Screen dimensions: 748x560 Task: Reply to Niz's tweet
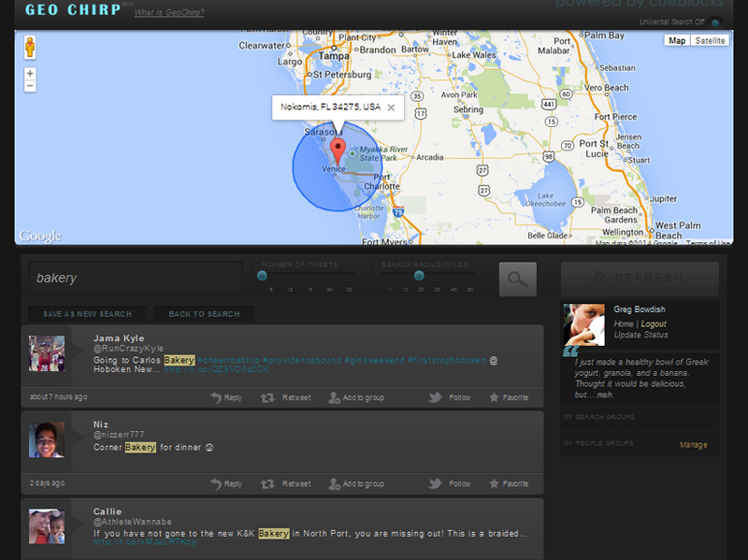pos(226,483)
